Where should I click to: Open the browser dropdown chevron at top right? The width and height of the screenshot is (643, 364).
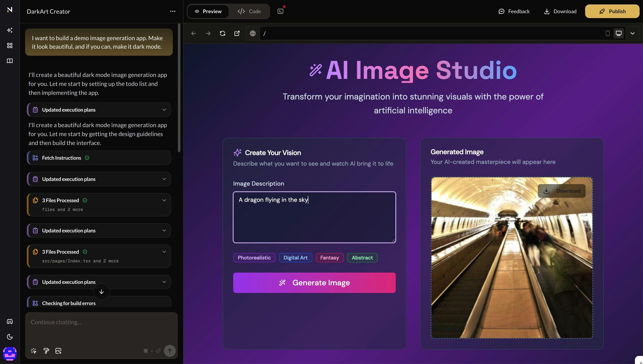(633, 33)
